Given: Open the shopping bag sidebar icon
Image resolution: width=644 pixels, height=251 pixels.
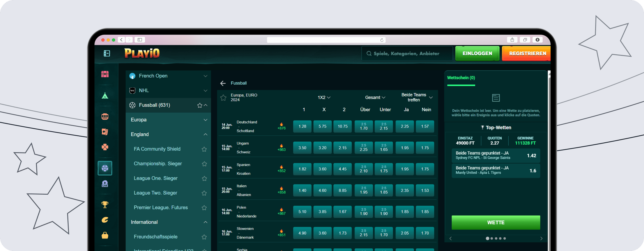Looking at the screenshot, I should pos(105,235).
